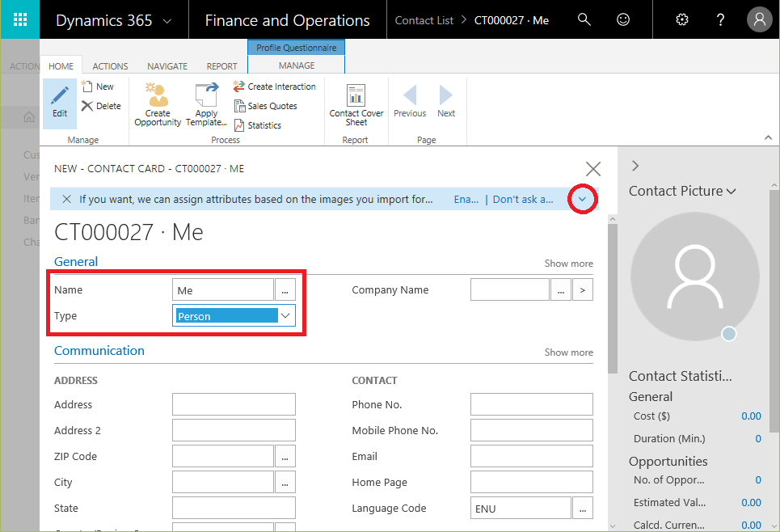Screen dimensions: 780x532
Task: Expand Contact Picture dropdown menu
Action: pyautogui.click(x=731, y=191)
